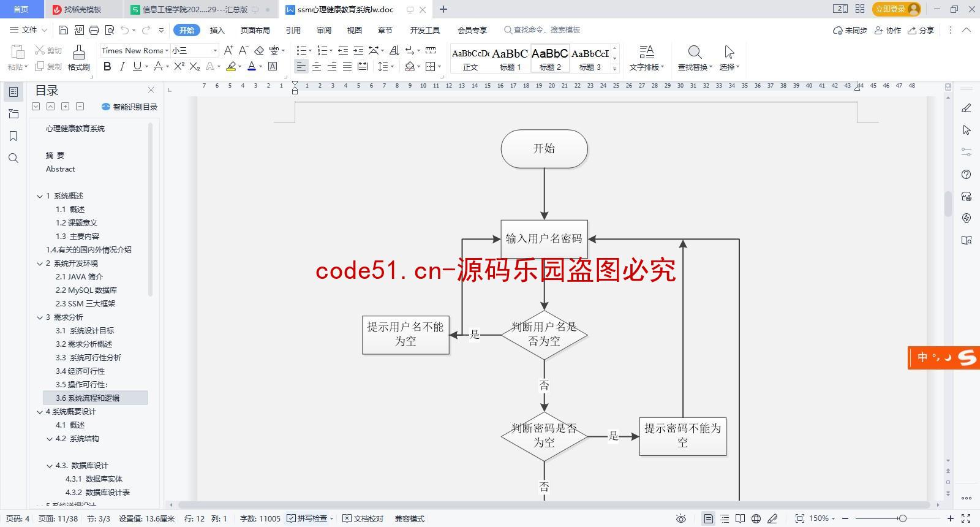Toggle spell check (拼写检查) in status bar

[x=310, y=518]
